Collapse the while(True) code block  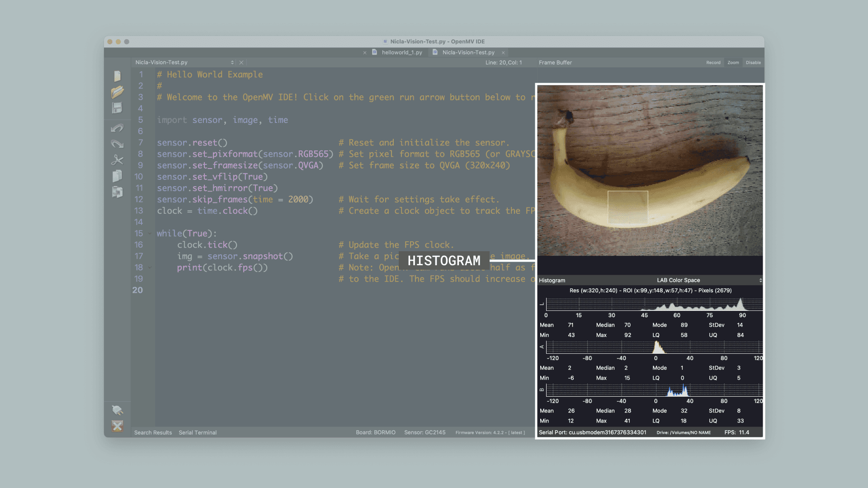coord(150,234)
